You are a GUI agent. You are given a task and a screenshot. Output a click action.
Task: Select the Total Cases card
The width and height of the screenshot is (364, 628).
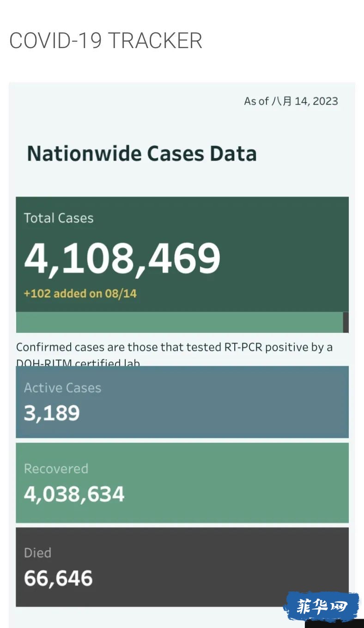pyautogui.click(x=182, y=254)
